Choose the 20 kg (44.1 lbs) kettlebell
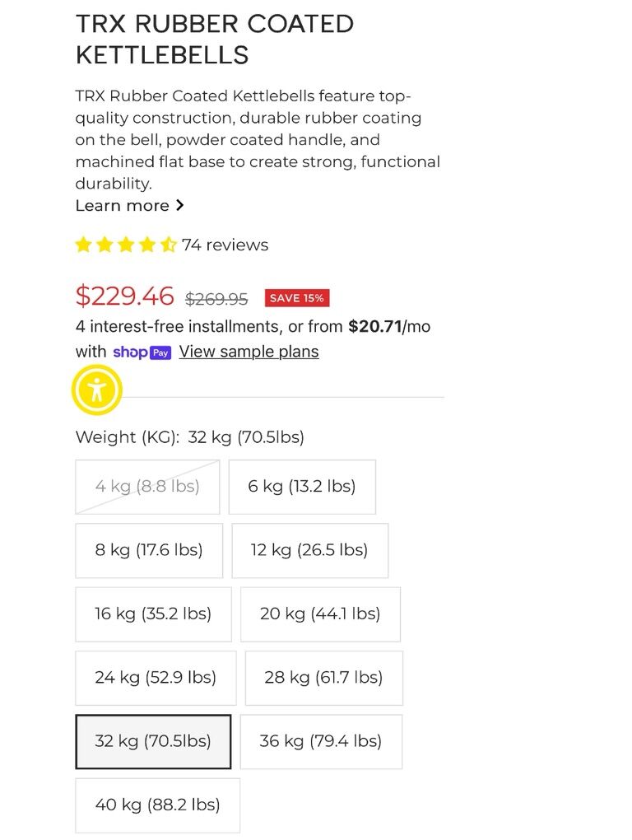632x840 pixels. click(320, 614)
